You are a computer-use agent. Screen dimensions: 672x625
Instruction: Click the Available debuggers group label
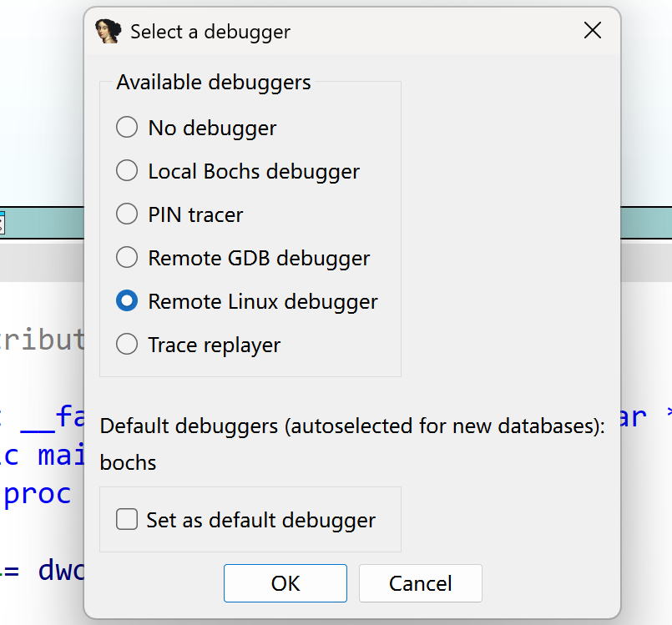point(214,83)
